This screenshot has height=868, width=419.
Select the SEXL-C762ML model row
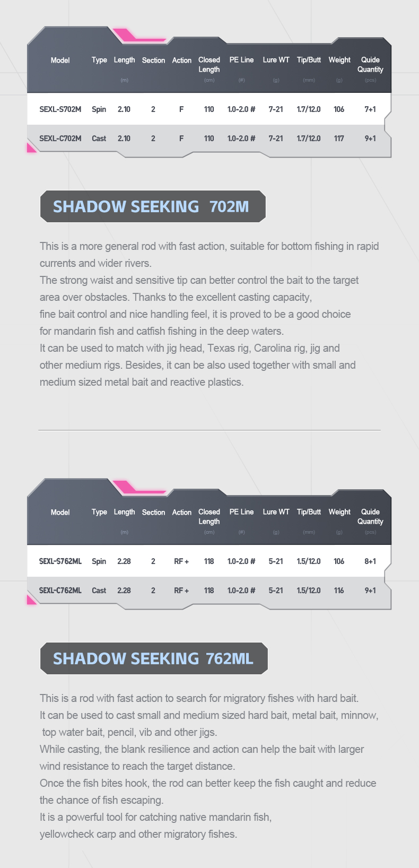209,591
